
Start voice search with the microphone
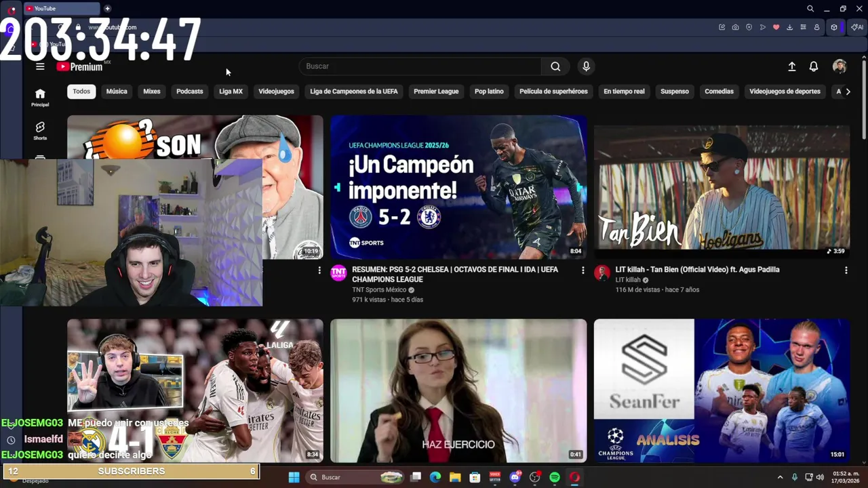click(x=586, y=66)
